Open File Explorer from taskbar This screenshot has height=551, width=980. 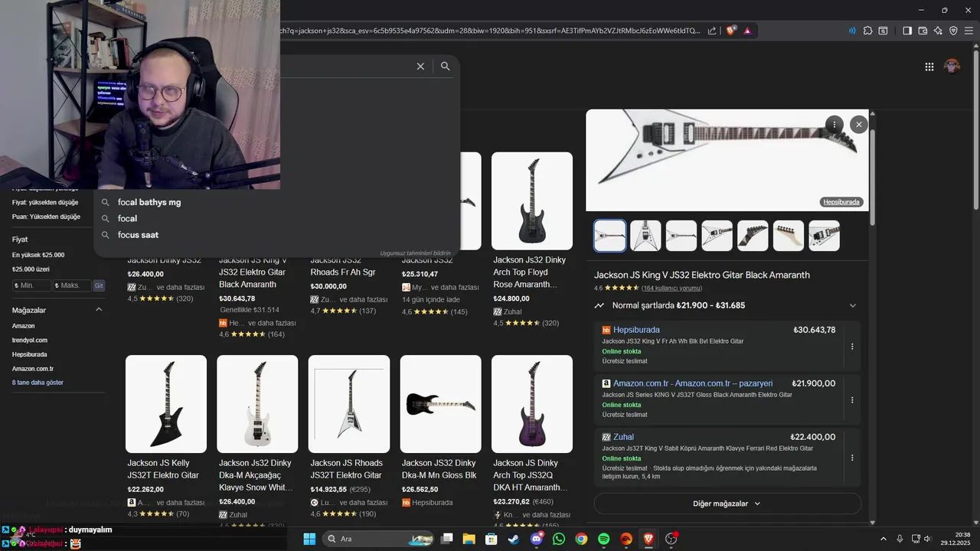click(469, 539)
